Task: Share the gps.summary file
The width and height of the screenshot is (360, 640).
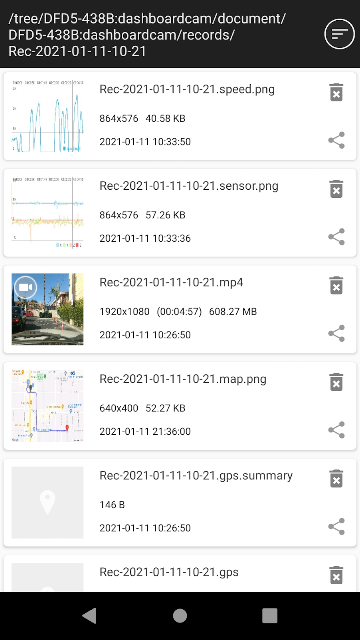Action: coord(336,527)
